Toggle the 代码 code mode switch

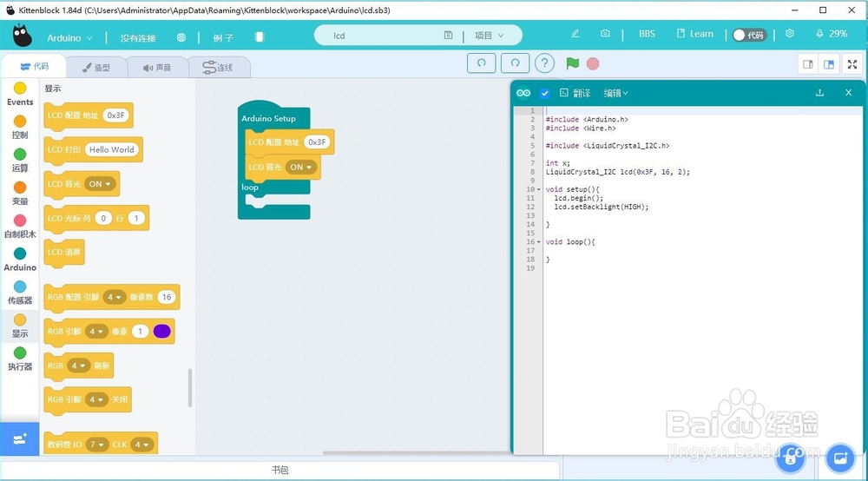749,35
